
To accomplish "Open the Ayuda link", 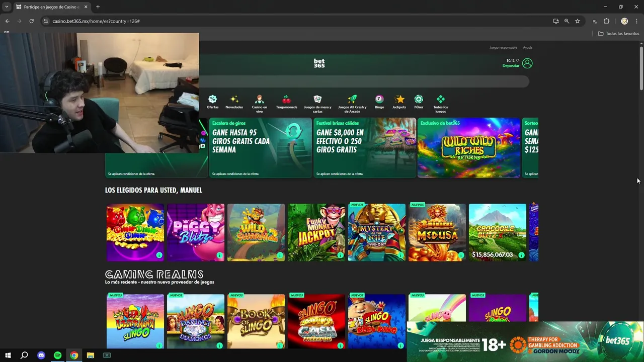I will pyautogui.click(x=527, y=47).
